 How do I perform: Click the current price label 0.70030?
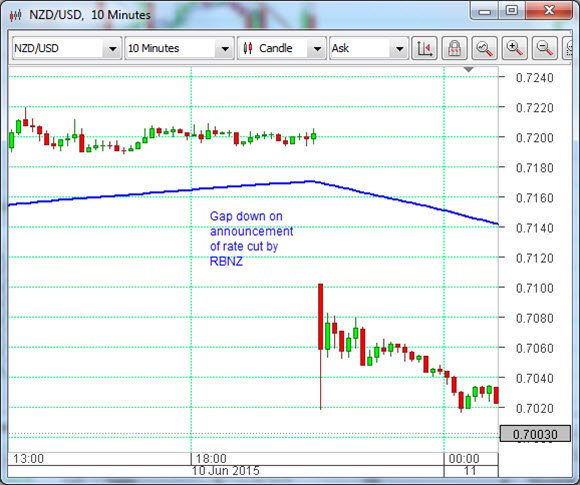[x=535, y=434]
